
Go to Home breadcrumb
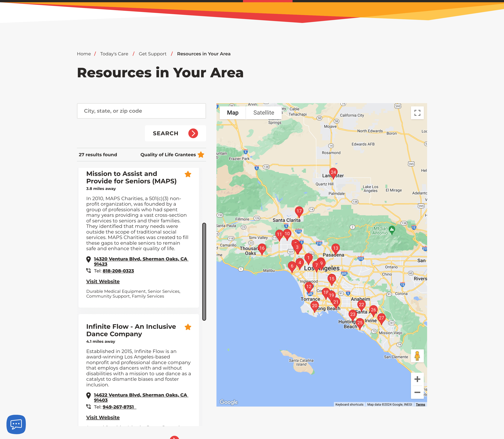[x=84, y=54]
